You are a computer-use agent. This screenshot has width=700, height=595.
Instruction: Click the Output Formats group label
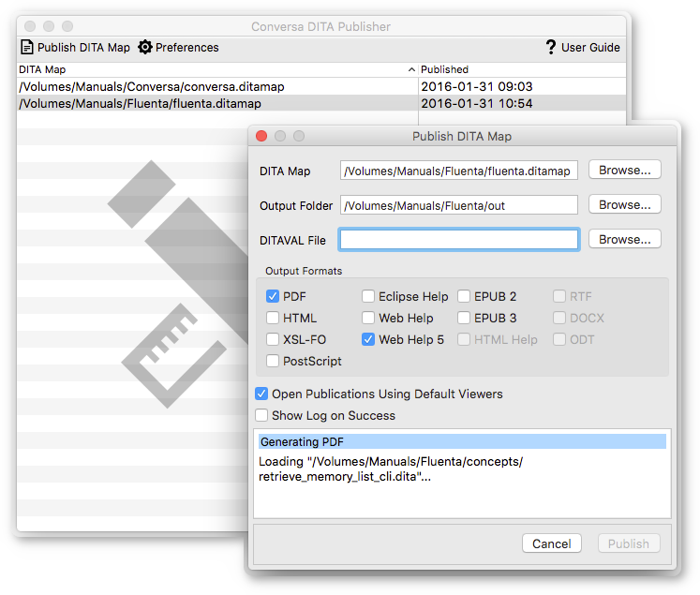click(x=304, y=271)
